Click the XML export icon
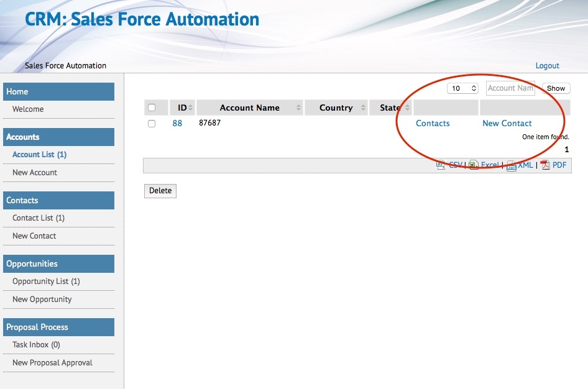The image size is (588, 389). 512,165
